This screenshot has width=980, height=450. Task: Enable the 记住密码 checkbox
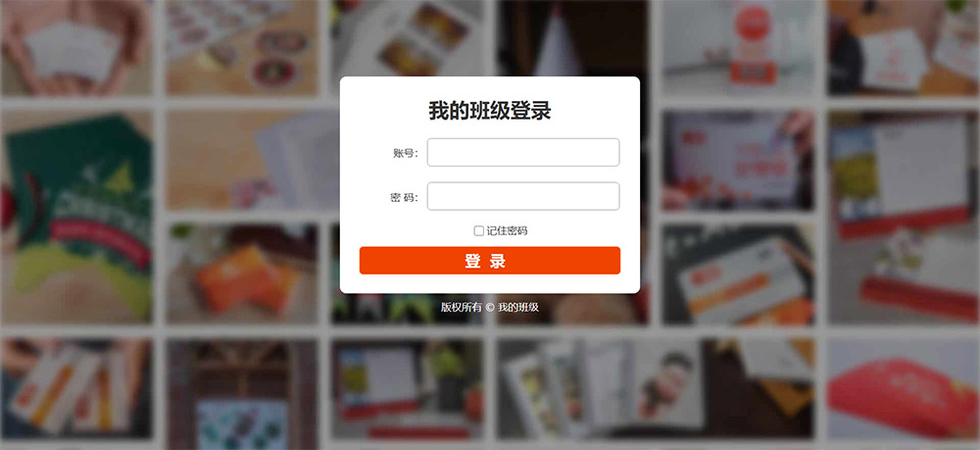(479, 231)
